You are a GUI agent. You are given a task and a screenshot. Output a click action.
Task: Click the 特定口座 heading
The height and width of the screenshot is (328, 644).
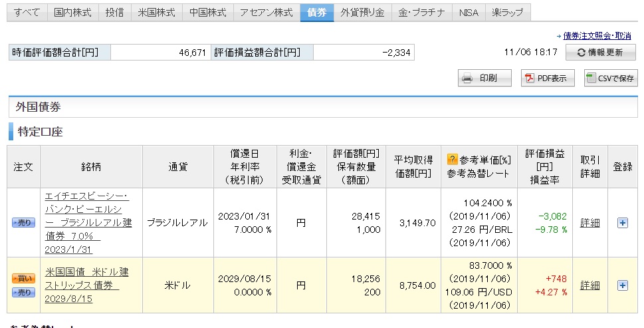click(x=41, y=132)
